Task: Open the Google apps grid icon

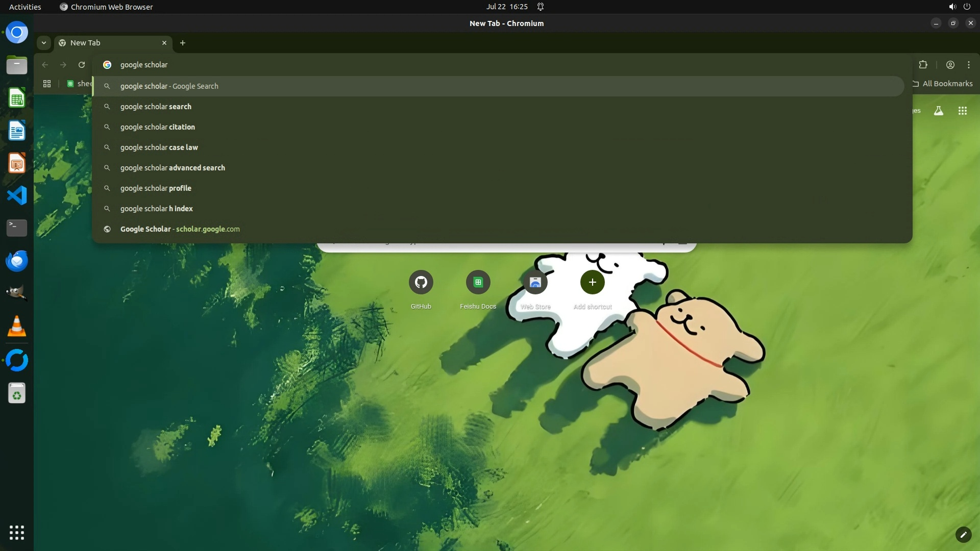Action: tap(962, 111)
